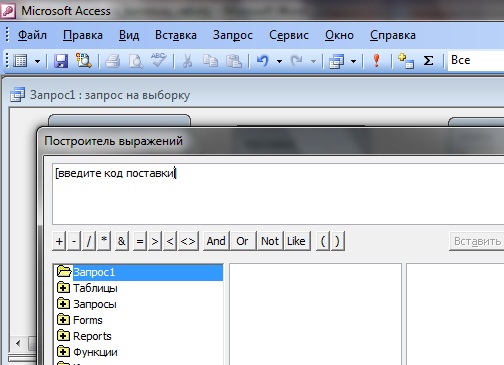The width and height of the screenshot is (504, 365).
Task: Click the Microsoft Access key icon
Action: tap(8, 10)
